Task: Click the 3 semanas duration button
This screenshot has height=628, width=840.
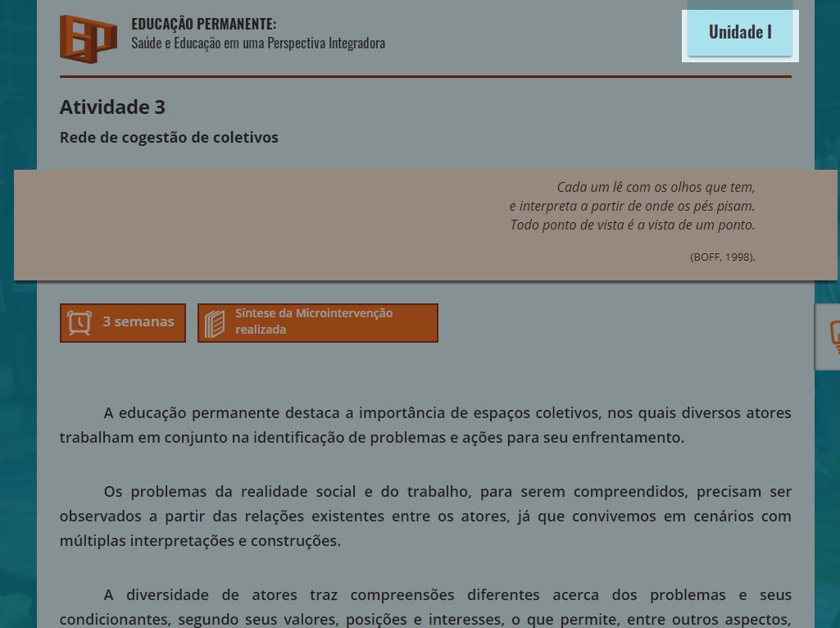Action: coord(122,322)
